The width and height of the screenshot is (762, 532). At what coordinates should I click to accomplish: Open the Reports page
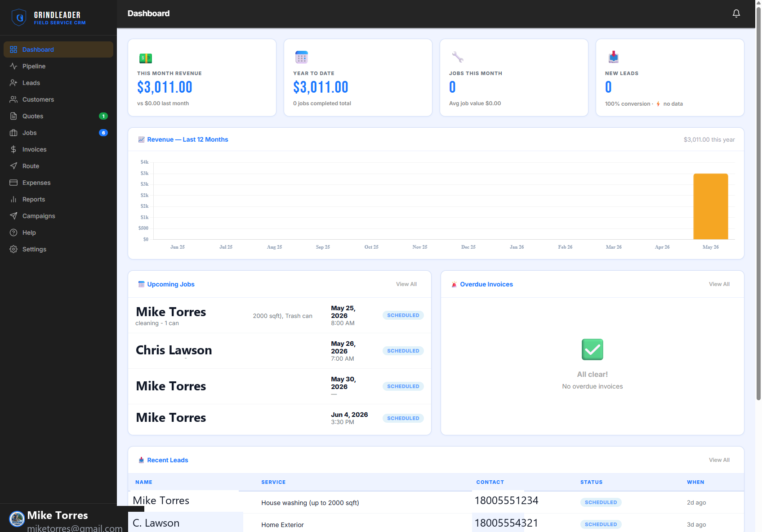tap(58, 199)
